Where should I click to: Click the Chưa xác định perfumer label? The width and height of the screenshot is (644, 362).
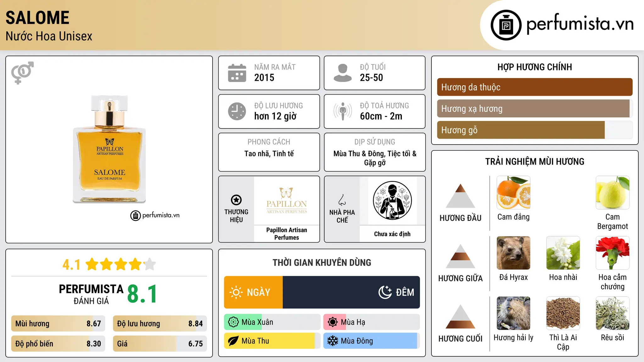pyautogui.click(x=392, y=234)
